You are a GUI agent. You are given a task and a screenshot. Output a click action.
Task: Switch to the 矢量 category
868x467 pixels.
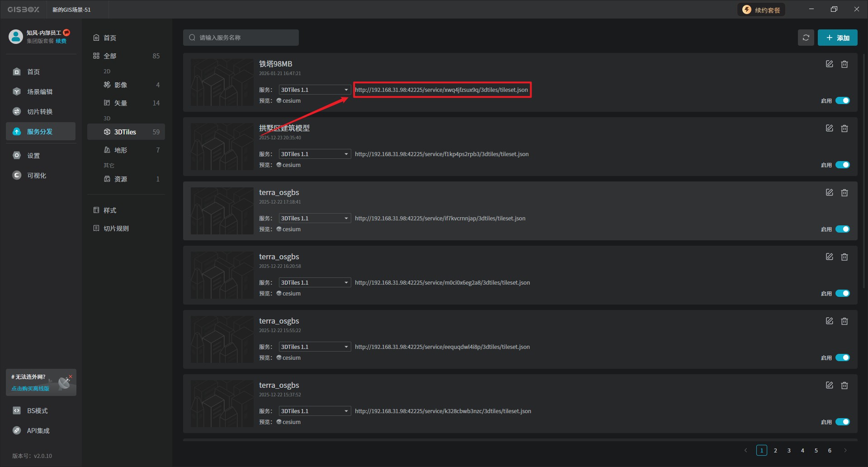pos(121,103)
